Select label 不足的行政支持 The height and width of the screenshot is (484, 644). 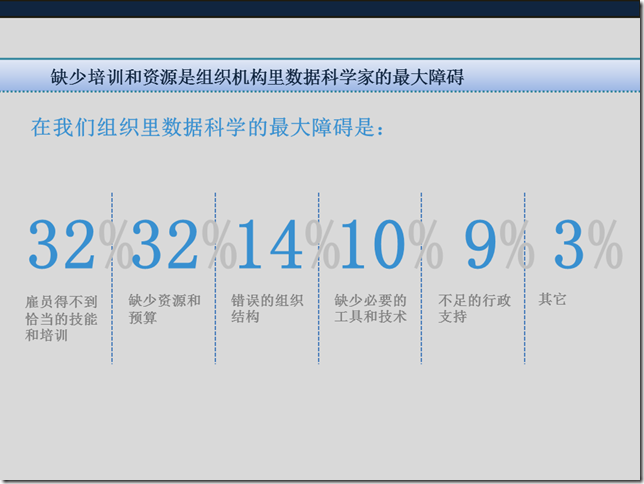pyautogui.click(x=474, y=309)
